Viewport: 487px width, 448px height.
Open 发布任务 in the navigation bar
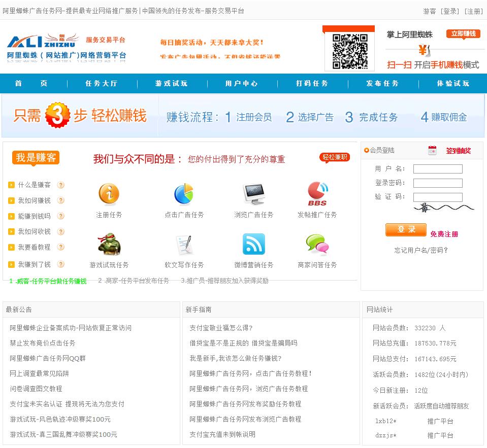pos(382,83)
